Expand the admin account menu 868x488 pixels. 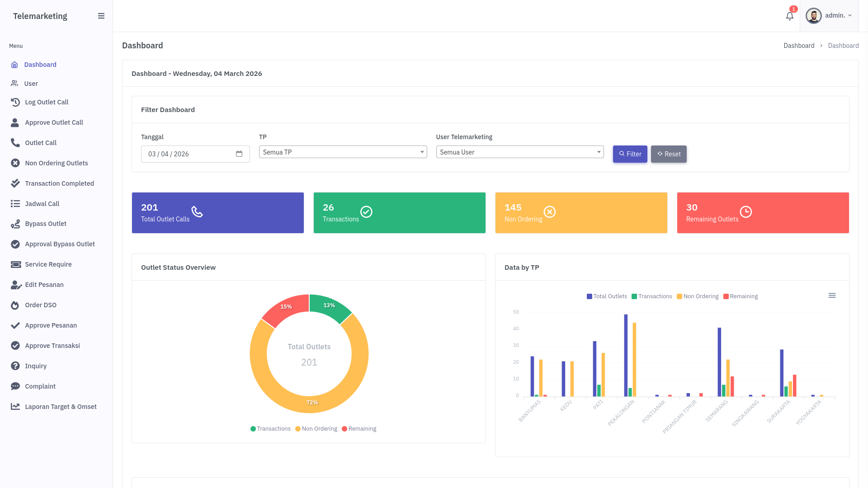tap(829, 16)
